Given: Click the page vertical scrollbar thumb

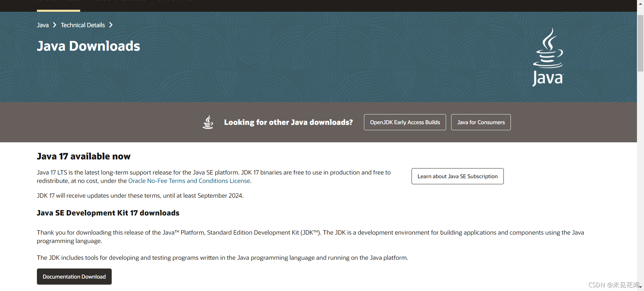Looking at the screenshot, I should tap(640, 43).
